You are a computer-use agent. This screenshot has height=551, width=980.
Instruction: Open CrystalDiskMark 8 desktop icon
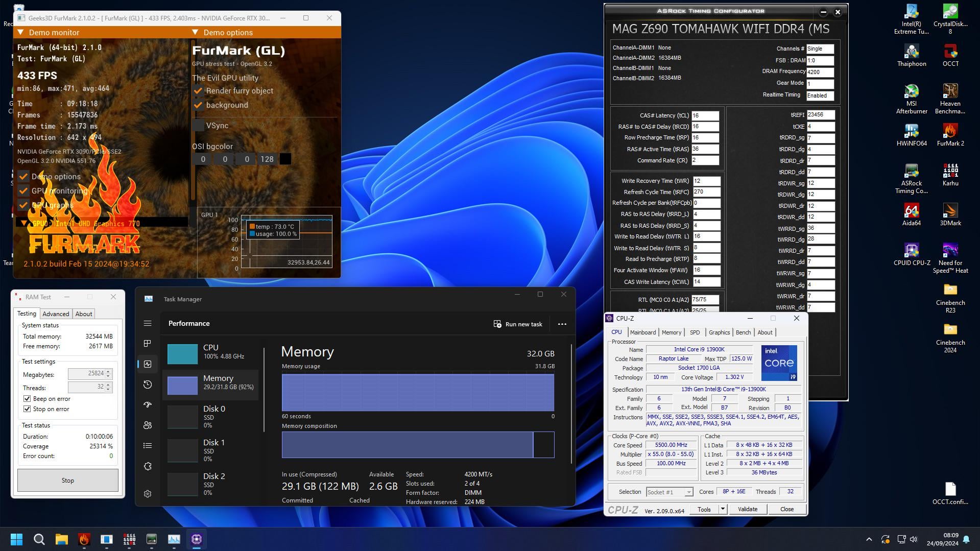(950, 19)
